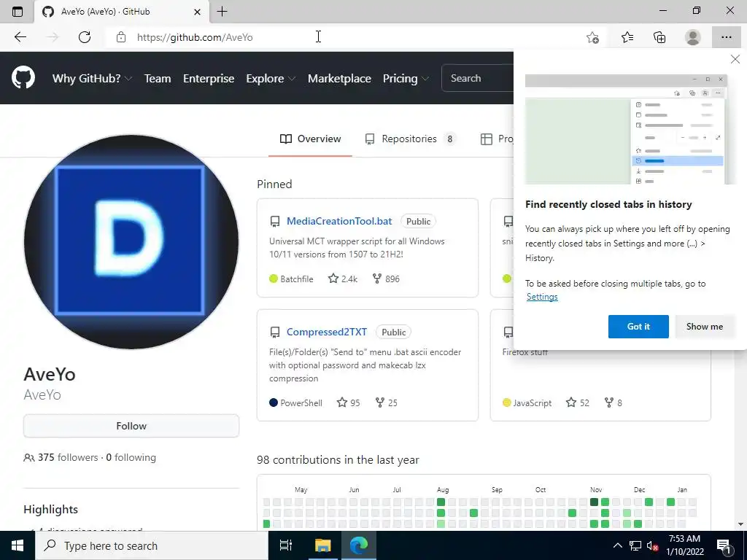Click the PowerShell language label

[301, 402]
